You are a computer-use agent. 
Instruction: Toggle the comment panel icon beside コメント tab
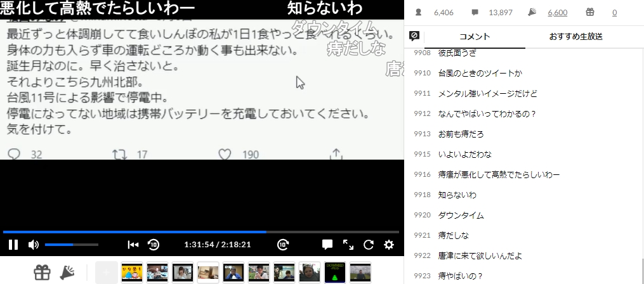[x=414, y=36]
